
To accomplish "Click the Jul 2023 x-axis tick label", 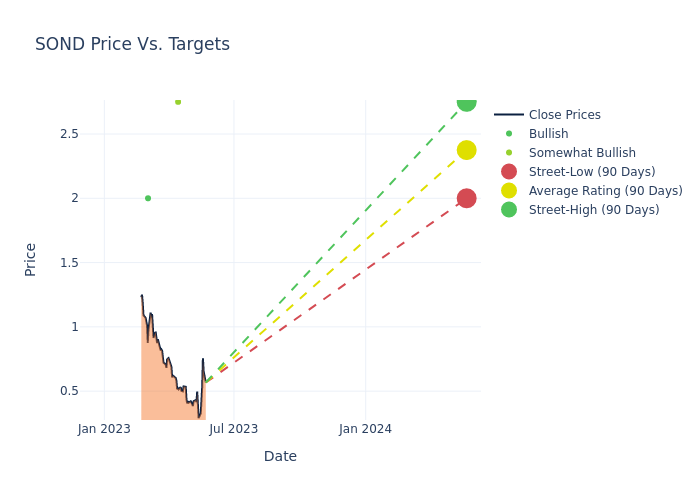I will [234, 429].
